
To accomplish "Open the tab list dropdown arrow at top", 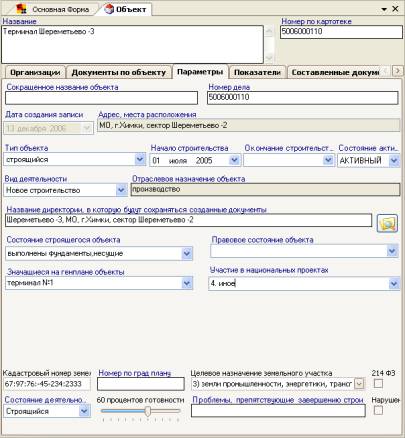I will click(x=384, y=9).
